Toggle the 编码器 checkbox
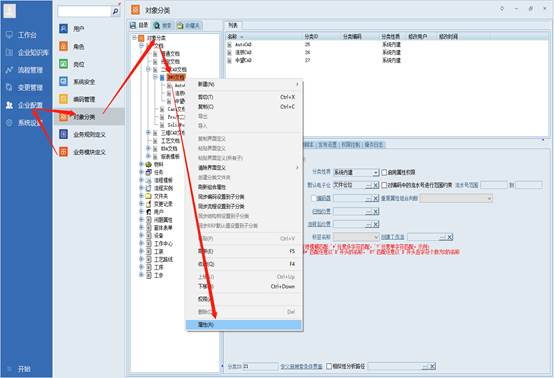This screenshot has width=554, height=378. coord(314,198)
